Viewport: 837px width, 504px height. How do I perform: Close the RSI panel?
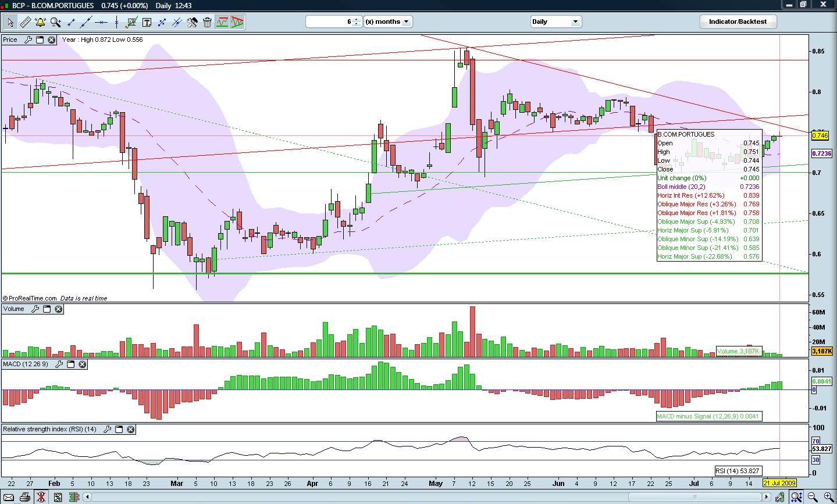131,429
